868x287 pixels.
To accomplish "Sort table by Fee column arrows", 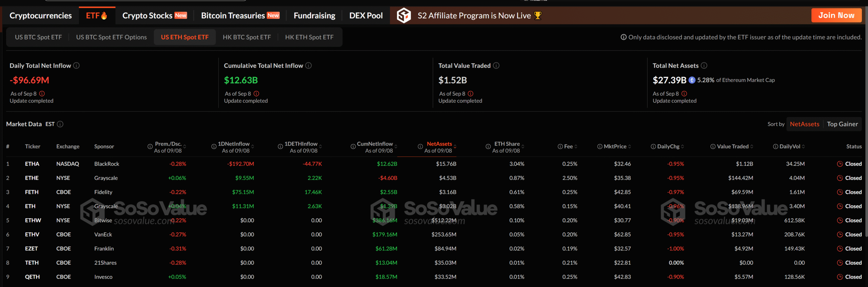I will (x=576, y=146).
